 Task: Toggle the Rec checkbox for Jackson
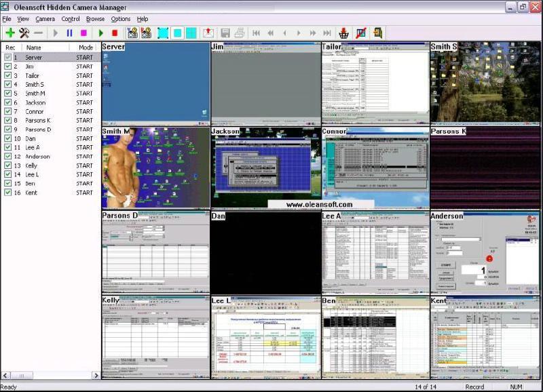click(x=7, y=102)
